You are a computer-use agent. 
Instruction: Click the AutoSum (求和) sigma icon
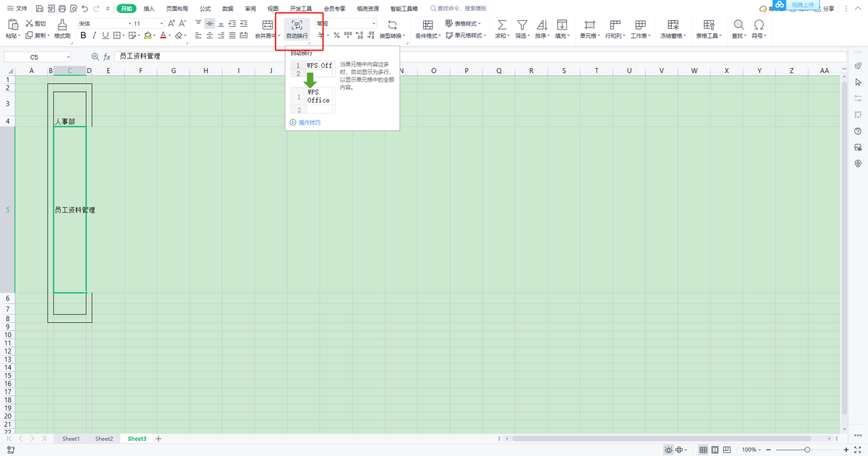click(x=502, y=25)
